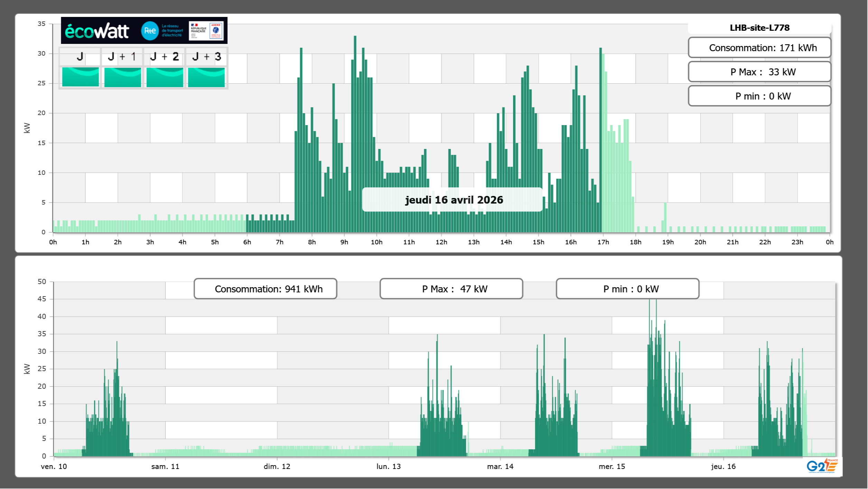Select the J + 3 forecast tab
This screenshot has width=868, height=489.
[x=206, y=57]
